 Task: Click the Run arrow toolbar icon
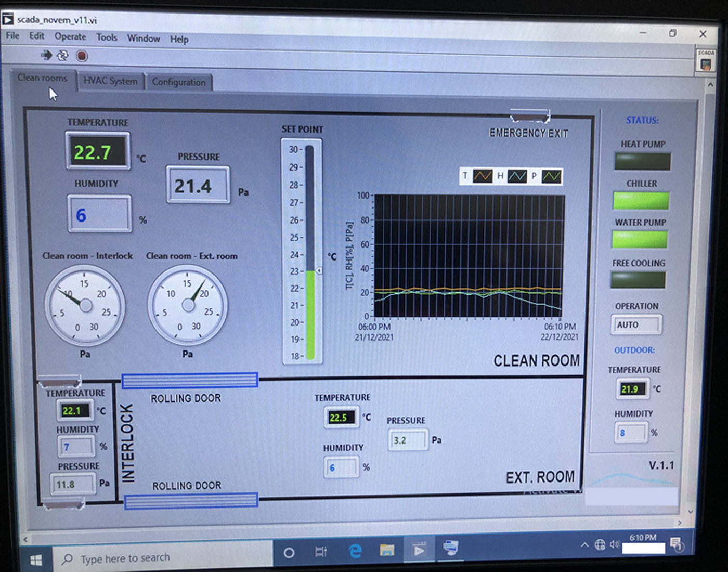point(47,55)
